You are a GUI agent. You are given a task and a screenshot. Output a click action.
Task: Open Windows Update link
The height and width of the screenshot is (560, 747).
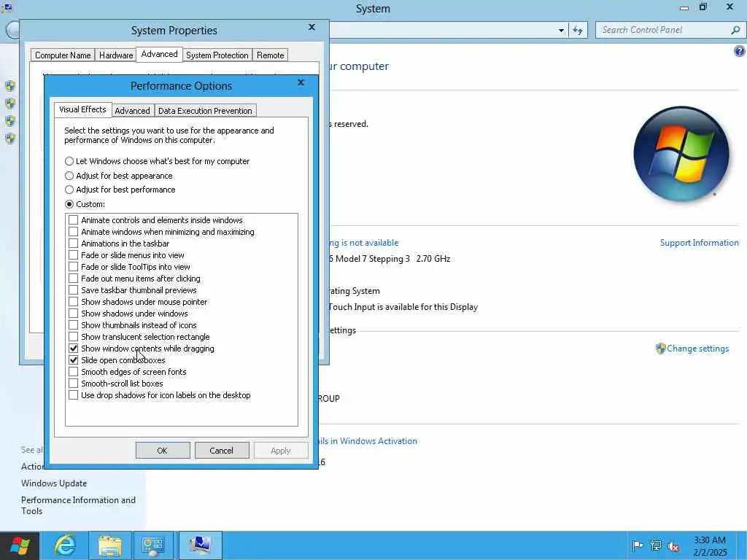coord(54,483)
